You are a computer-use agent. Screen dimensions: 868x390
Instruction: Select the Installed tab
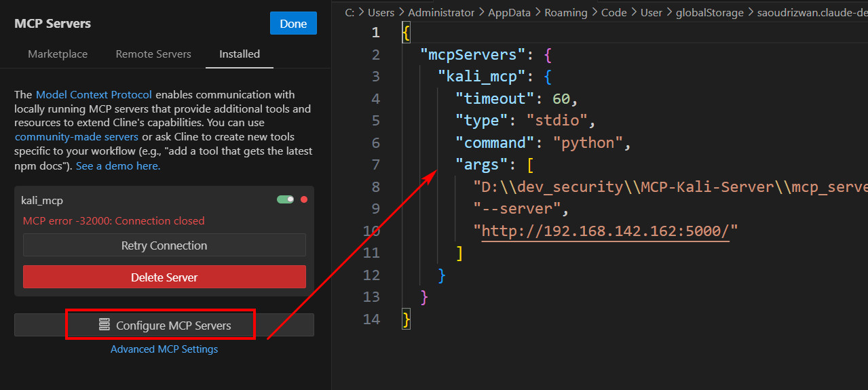tap(239, 54)
